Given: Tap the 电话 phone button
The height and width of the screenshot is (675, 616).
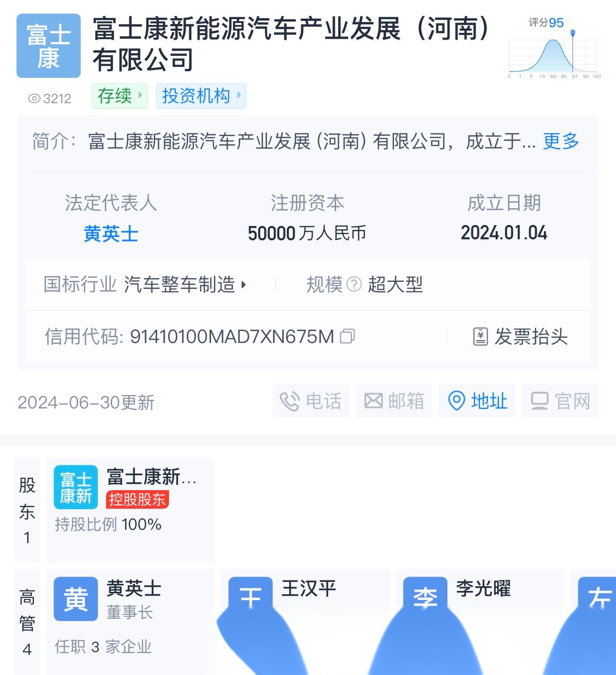Looking at the screenshot, I should pyautogui.click(x=311, y=401).
